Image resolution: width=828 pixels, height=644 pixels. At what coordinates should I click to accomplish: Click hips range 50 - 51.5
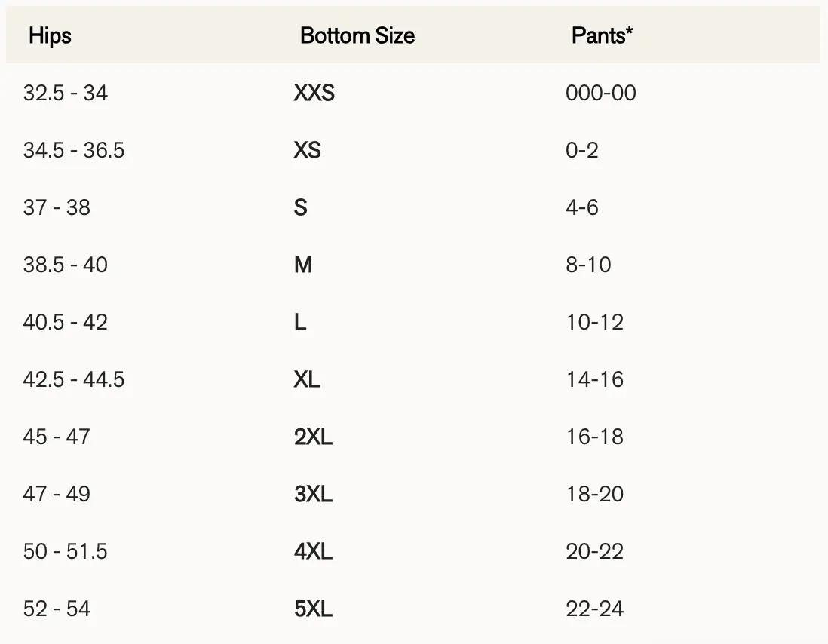pyautogui.click(x=65, y=551)
